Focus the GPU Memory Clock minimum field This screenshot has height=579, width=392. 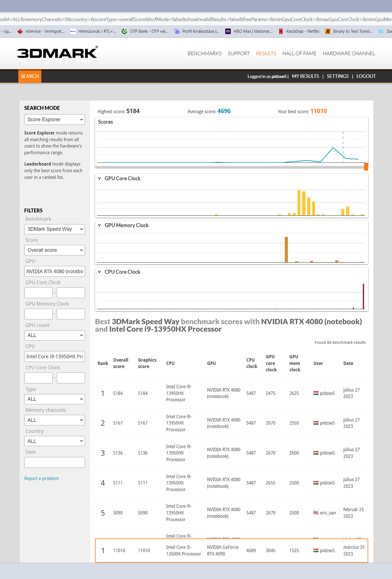39,314
